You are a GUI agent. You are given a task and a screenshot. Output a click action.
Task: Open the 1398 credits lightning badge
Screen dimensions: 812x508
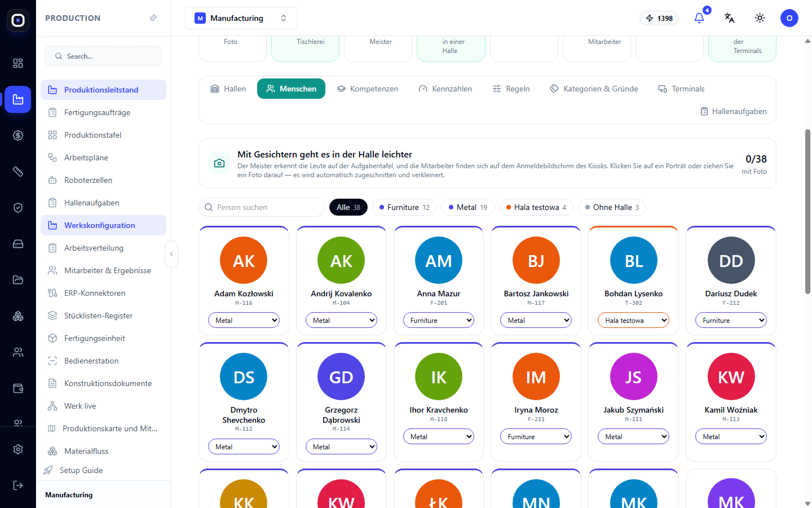(x=659, y=18)
